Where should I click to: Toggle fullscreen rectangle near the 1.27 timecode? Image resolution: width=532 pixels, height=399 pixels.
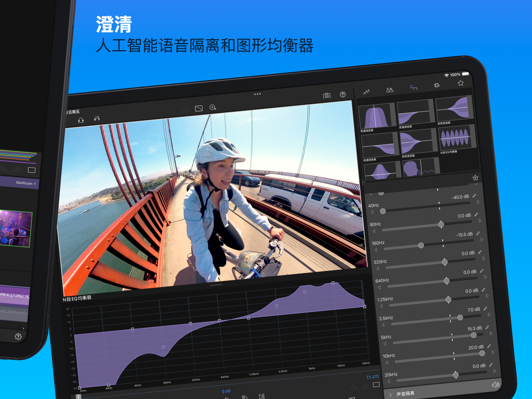(376, 385)
